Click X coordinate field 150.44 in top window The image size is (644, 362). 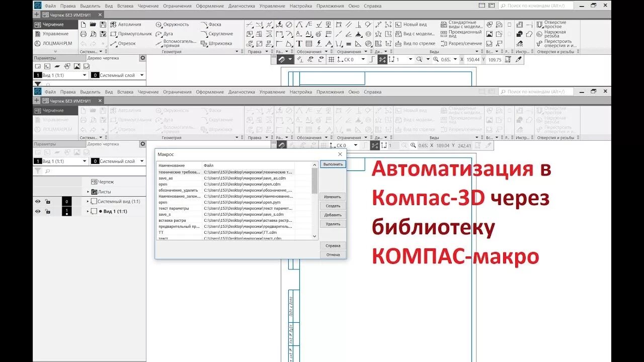pos(473,59)
